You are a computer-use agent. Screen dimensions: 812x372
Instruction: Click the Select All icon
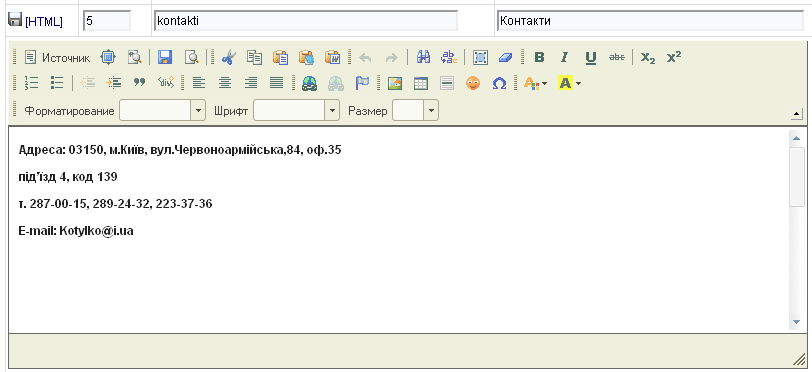click(480, 58)
